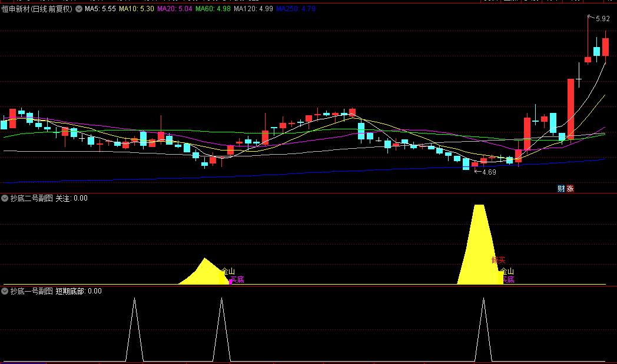
Task: Select the MA10: 5.30 label
Action: (x=137, y=9)
